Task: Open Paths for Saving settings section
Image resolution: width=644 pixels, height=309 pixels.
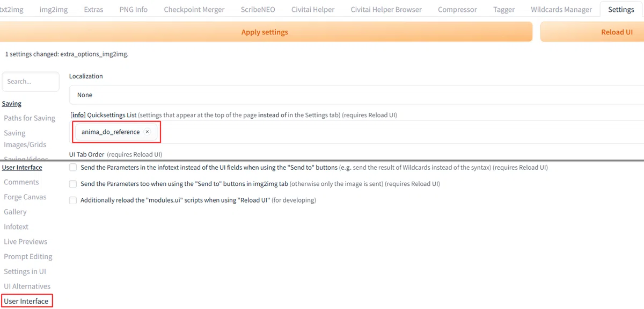Action: (30, 118)
